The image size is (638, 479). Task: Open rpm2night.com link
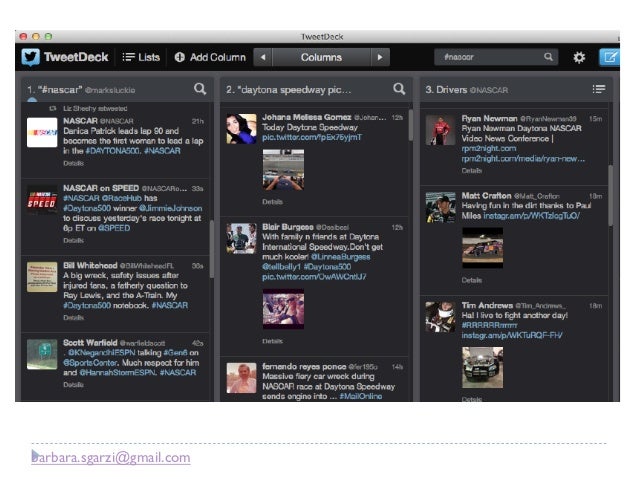pyautogui.click(x=489, y=149)
